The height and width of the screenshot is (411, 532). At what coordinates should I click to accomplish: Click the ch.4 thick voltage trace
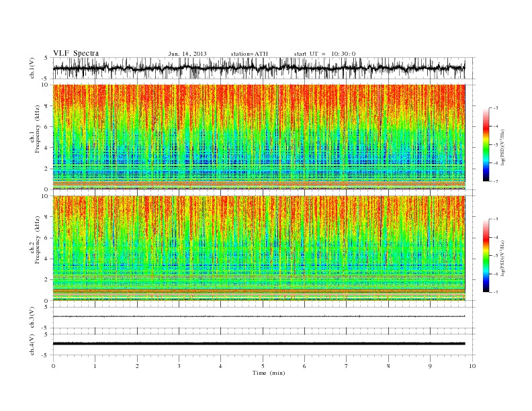[259, 344]
